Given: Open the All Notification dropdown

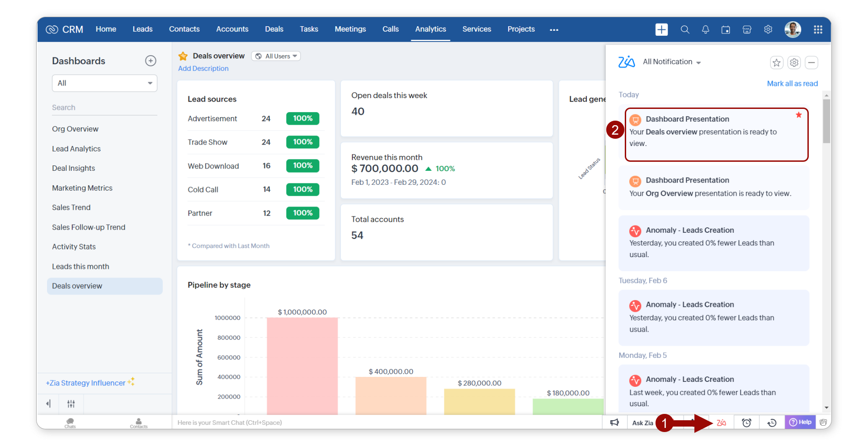Looking at the screenshot, I should click(672, 62).
